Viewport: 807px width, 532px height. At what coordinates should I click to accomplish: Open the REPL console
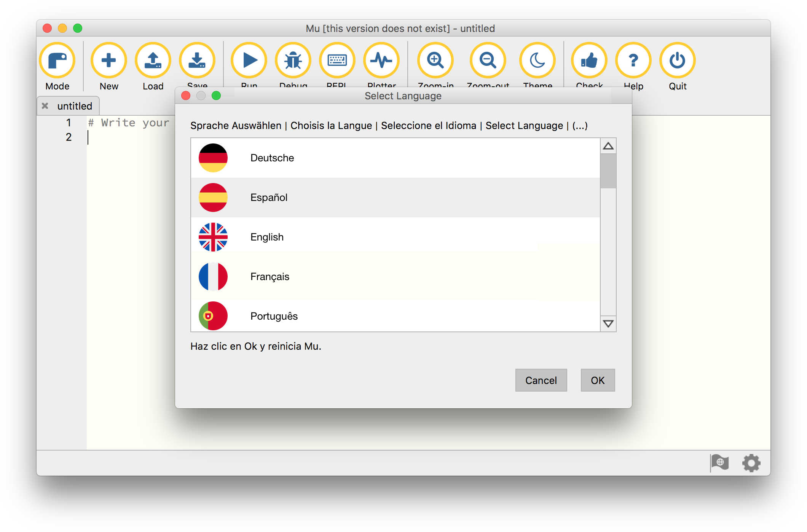tap(337, 60)
